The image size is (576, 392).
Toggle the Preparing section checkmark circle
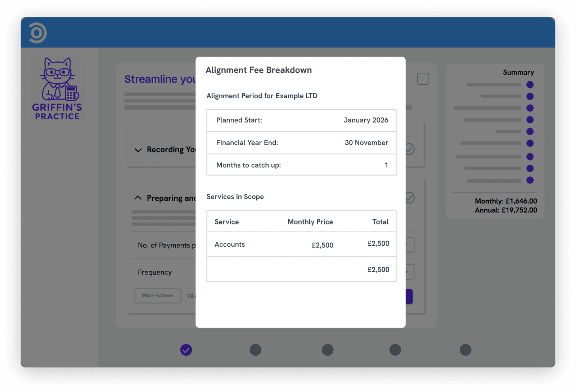(x=409, y=197)
